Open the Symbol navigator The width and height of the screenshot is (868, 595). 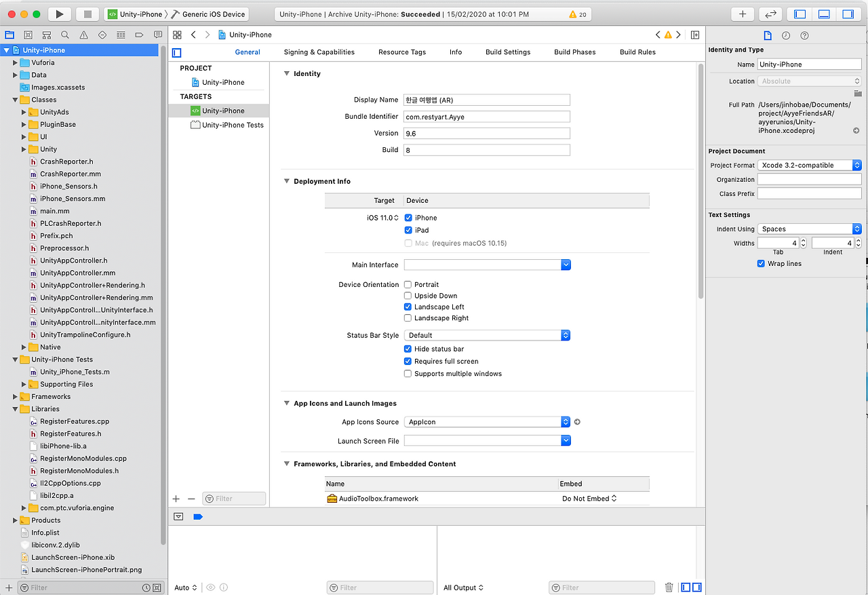[x=46, y=35]
